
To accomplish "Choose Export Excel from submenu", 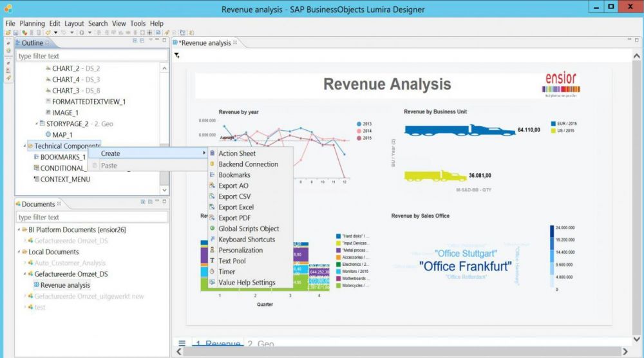I will 251,207.
